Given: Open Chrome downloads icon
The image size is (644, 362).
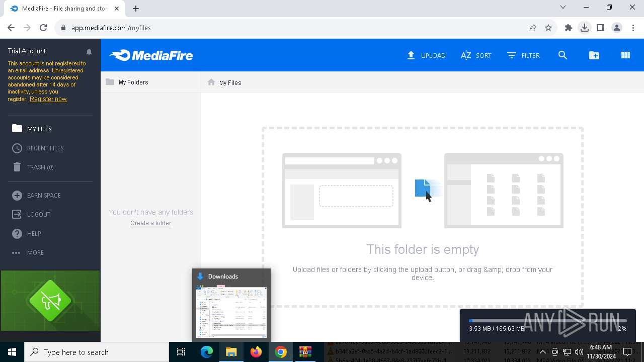Looking at the screenshot, I should click(x=585, y=28).
